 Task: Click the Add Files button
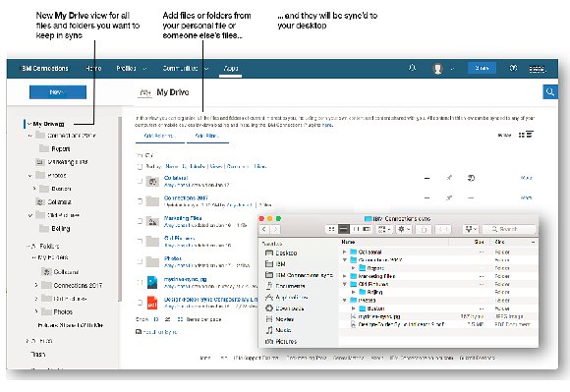207,136
